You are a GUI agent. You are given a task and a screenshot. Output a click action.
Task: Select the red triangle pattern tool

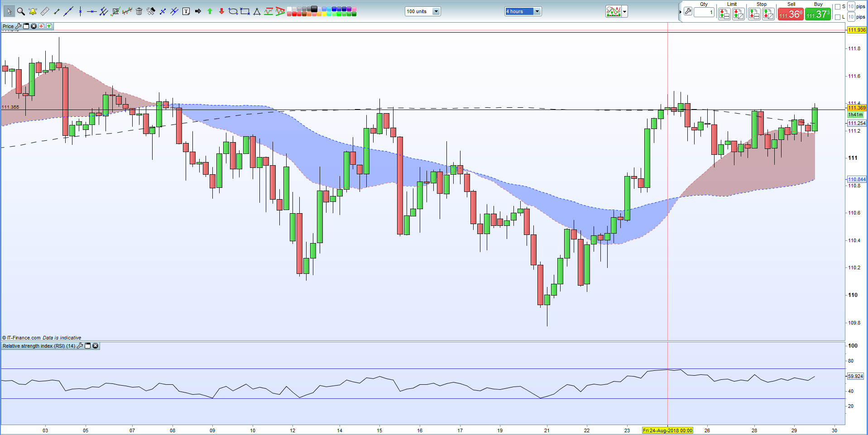[x=280, y=11]
